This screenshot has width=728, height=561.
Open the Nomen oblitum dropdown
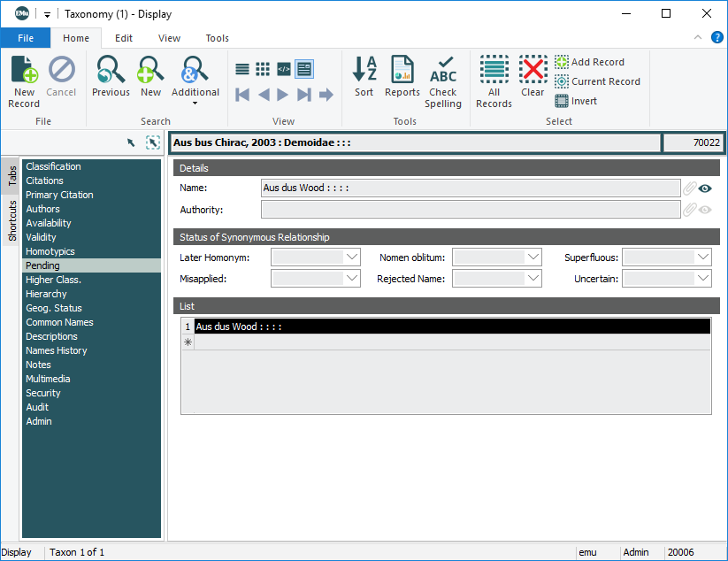[x=533, y=257]
